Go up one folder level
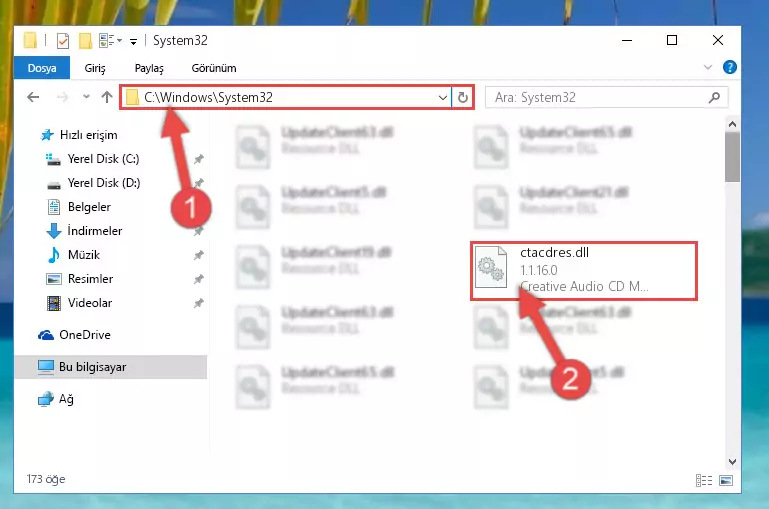 [106, 97]
